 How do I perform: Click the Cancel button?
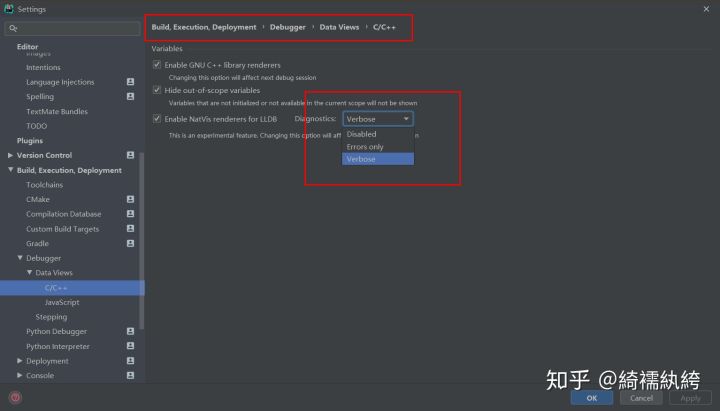[x=641, y=398]
